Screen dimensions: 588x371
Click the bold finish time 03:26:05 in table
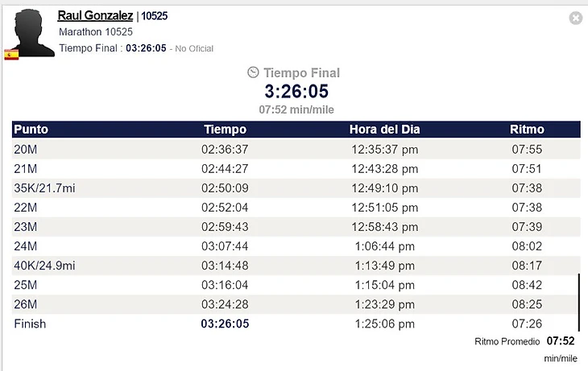pyautogui.click(x=225, y=324)
